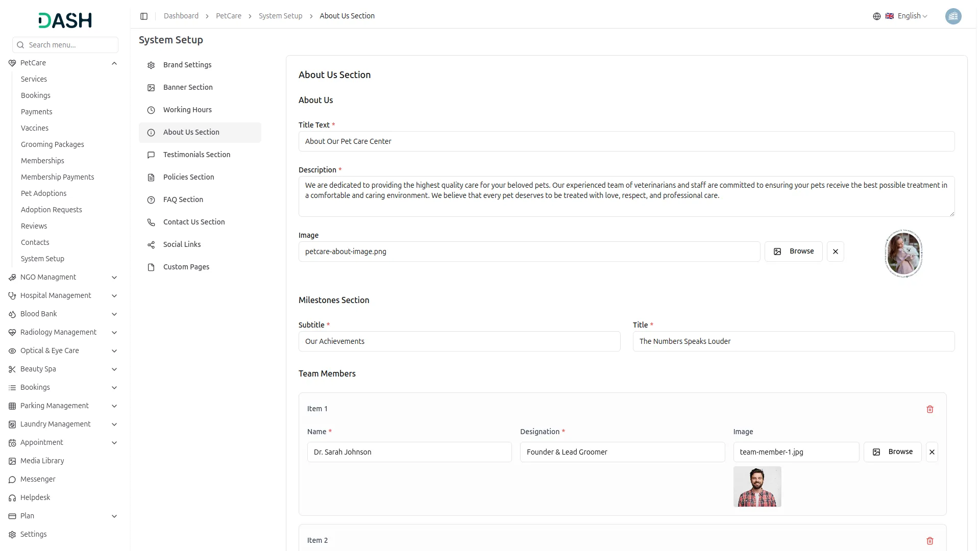Open the English language dropdown

906,16
